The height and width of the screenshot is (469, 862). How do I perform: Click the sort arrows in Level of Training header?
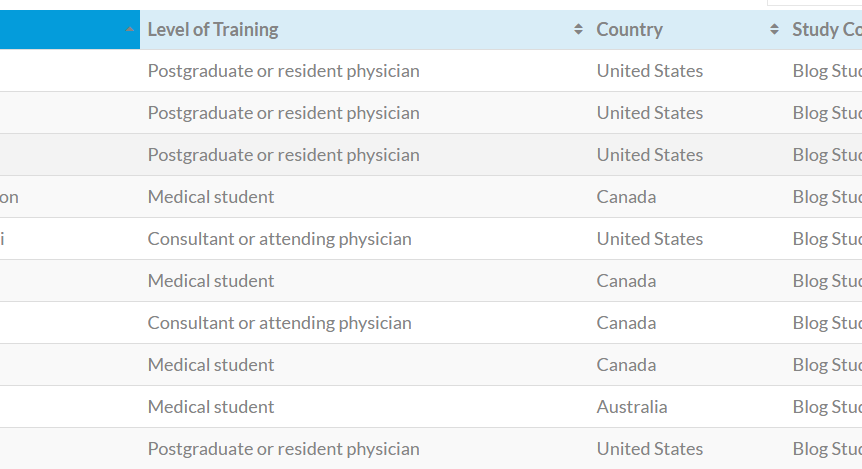click(578, 30)
